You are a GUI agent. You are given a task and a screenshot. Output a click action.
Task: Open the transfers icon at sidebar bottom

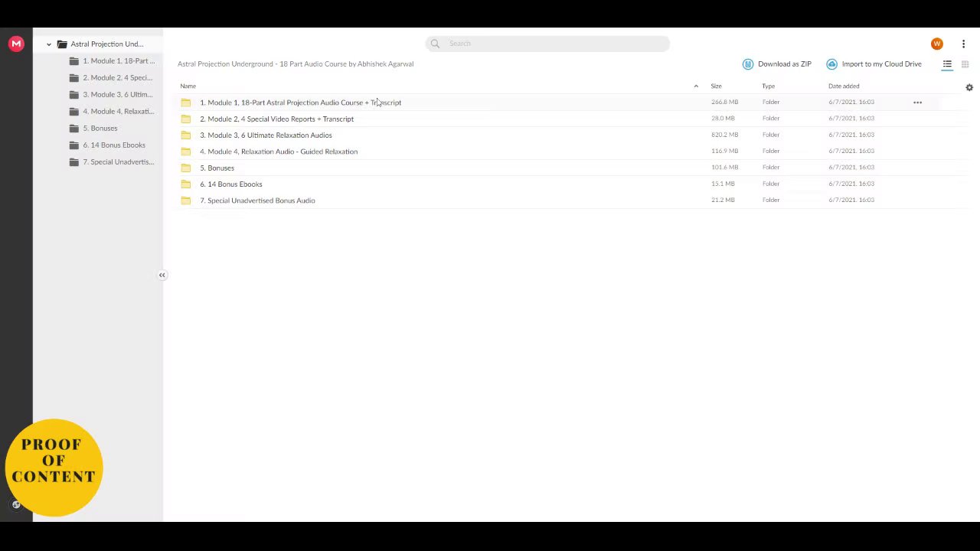coord(15,504)
